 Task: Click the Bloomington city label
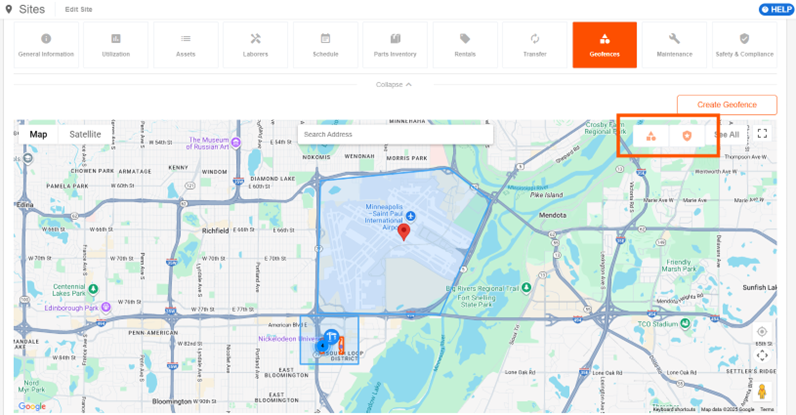172,401
